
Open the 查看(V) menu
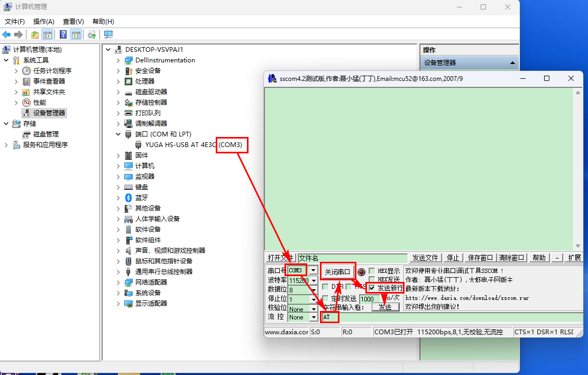click(x=73, y=22)
